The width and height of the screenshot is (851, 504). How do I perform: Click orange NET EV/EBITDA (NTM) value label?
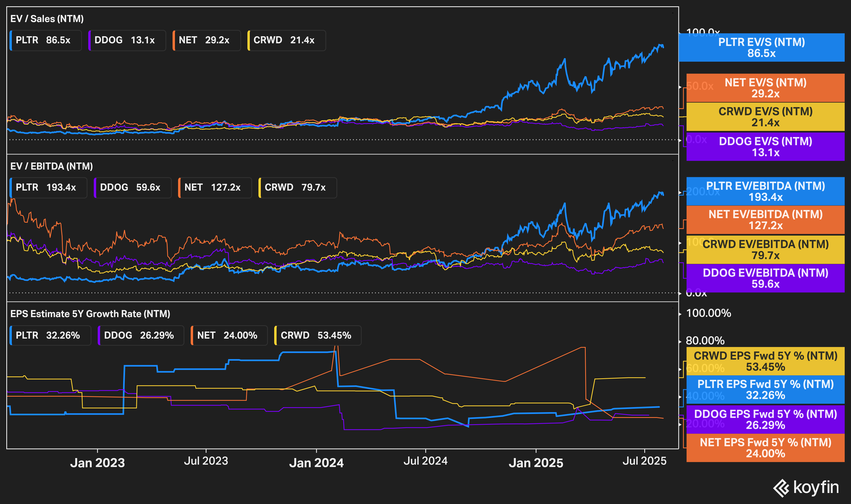coord(765,220)
